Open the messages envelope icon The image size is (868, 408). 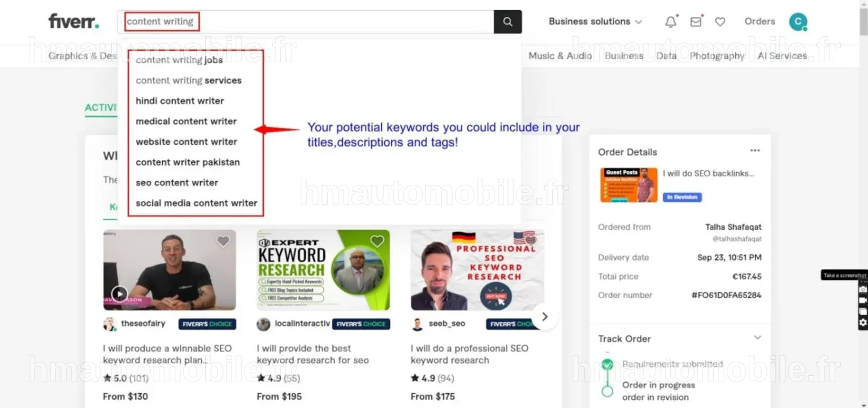(x=696, y=21)
